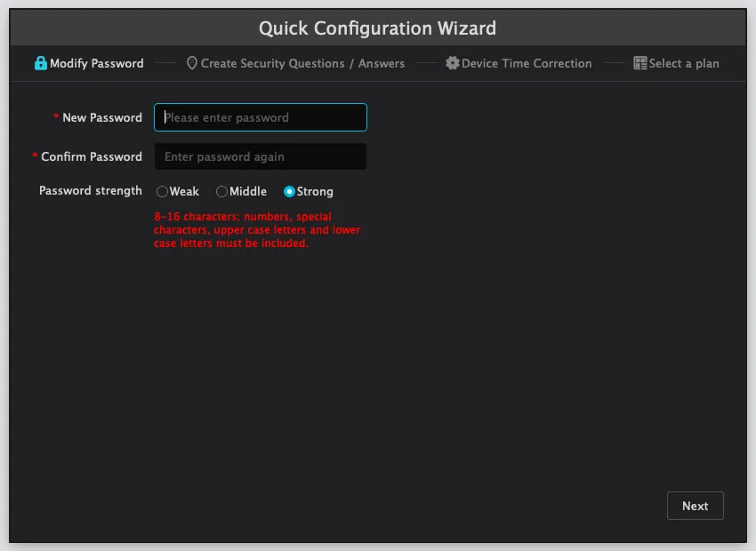Viewport: 756px width, 551px height.
Task: Click the Password strength label
Action: tap(91, 191)
